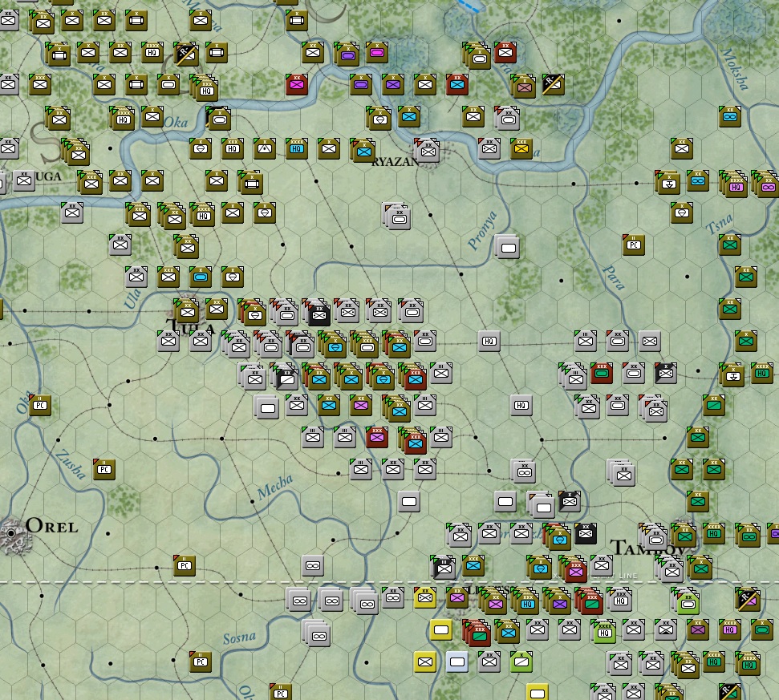The image size is (779, 700).
Task: Click the Orel city marker
Action: pyautogui.click(x=11, y=534)
